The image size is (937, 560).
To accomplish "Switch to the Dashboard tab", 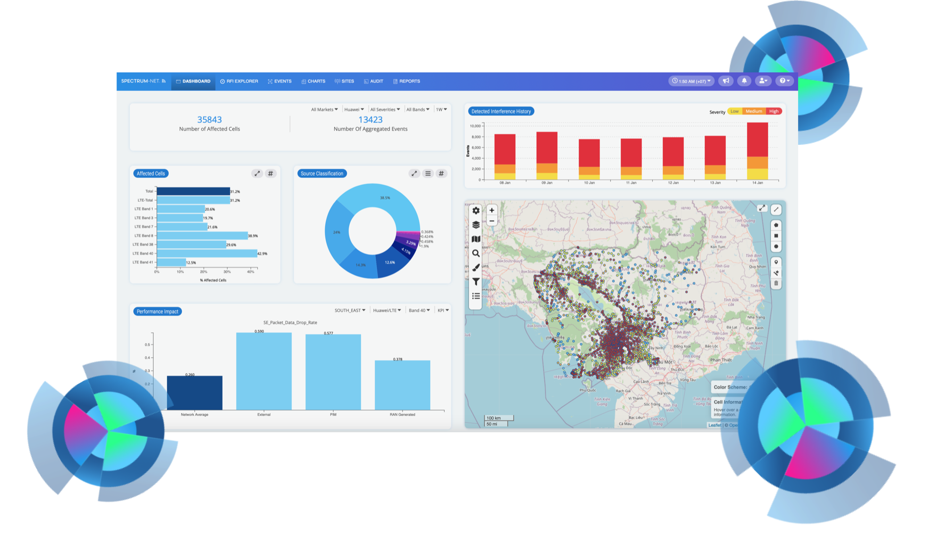I will click(193, 81).
